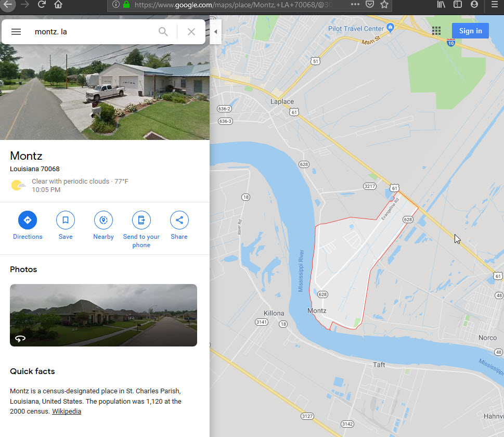Screen dimensions: 504x437
Task: Open the Google Maps hamburger menu
Action: point(16,32)
